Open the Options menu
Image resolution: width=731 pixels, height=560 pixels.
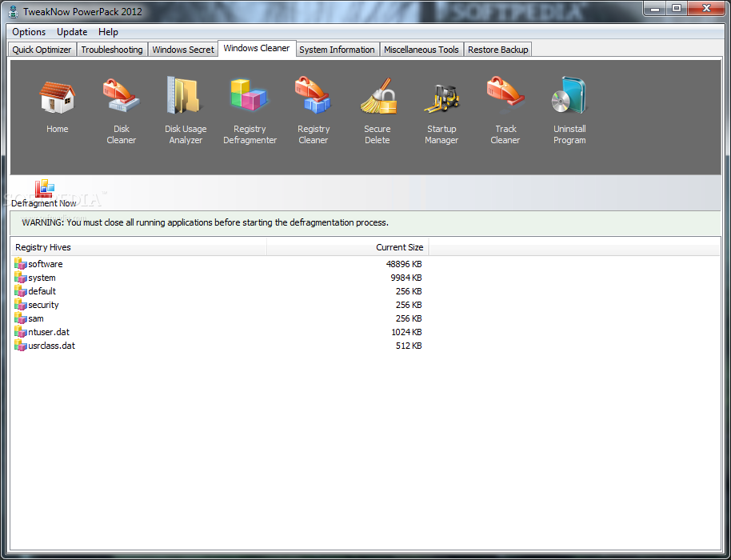click(x=29, y=32)
